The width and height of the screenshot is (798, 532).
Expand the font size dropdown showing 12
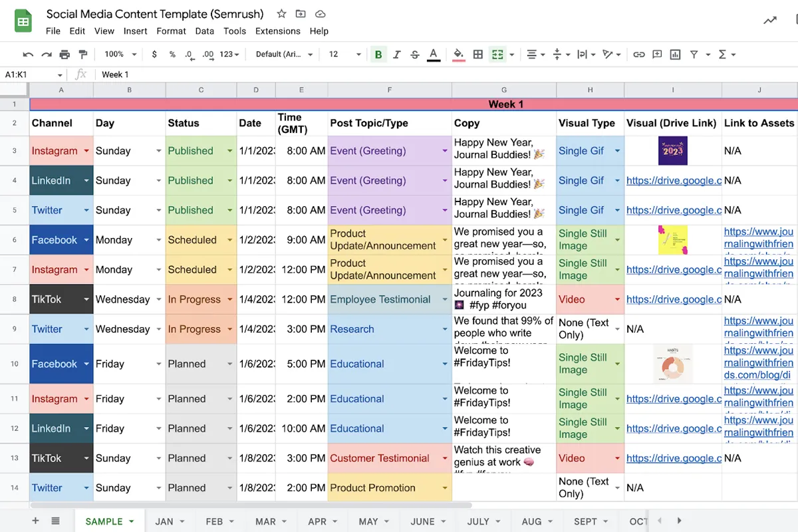[358, 55]
